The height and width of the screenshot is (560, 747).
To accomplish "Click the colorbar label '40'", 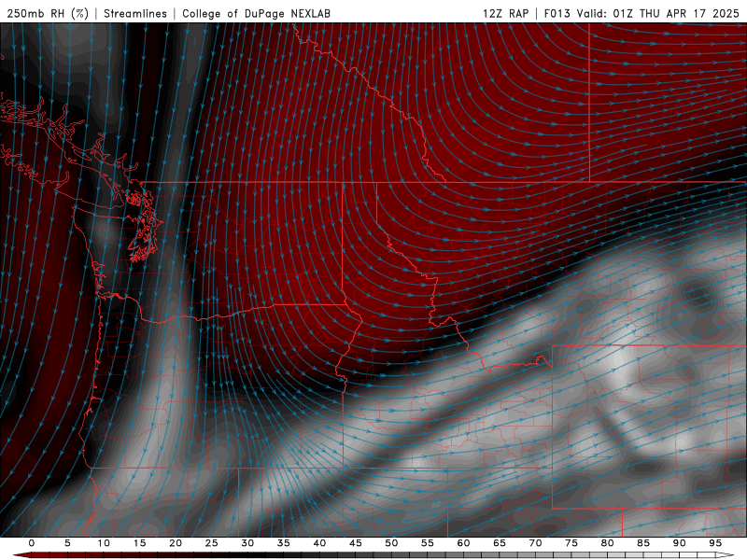I will pos(319,543).
